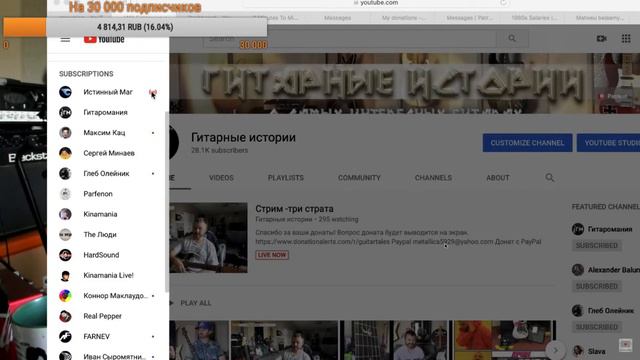Open the hamburger guide menu
Viewport: 640px width, 360px height.
pos(65,40)
